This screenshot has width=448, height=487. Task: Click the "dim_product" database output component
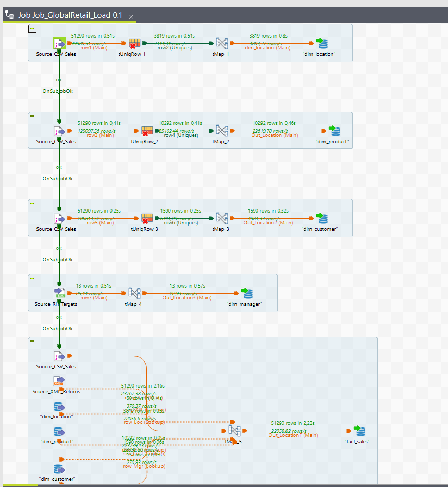pos(334,131)
